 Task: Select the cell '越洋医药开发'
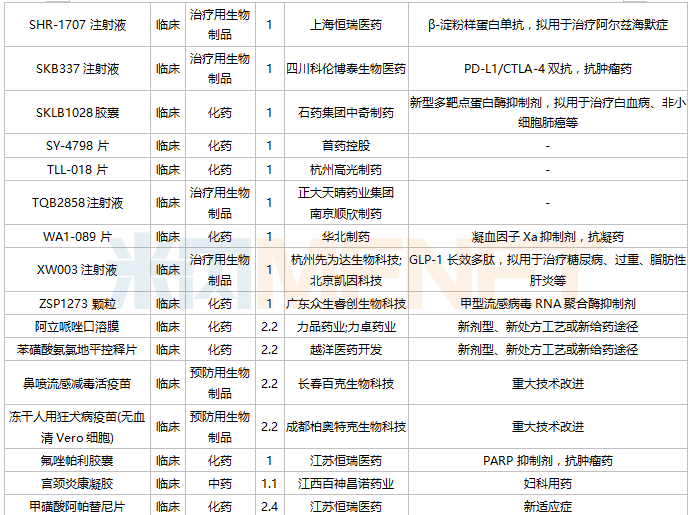pos(346,349)
